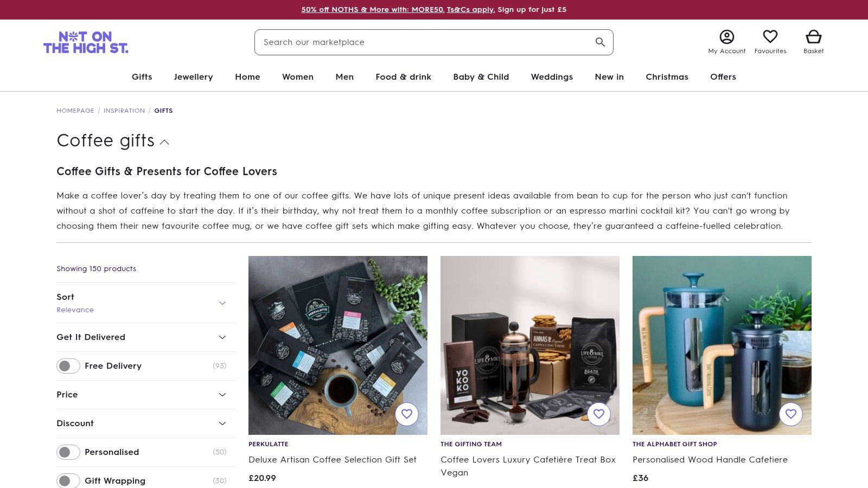This screenshot has width=868, height=488.
Task: Open the Perkulatte coffee gift set image
Action: tap(338, 345)
